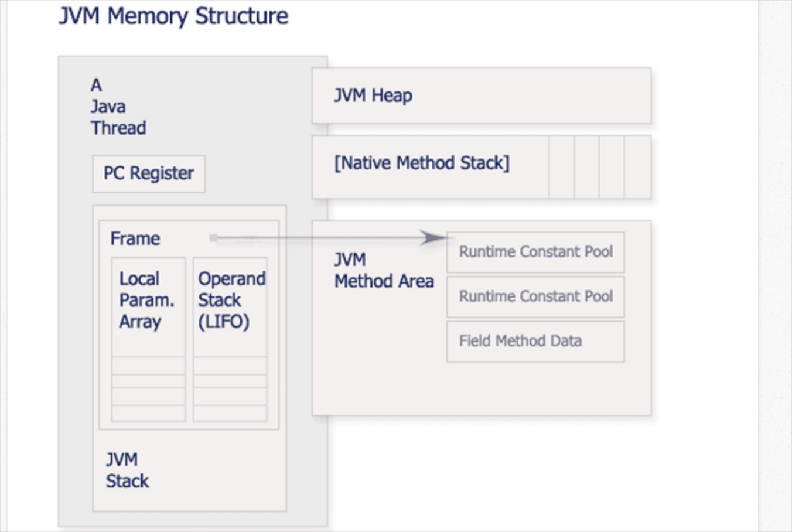Click the JVM Memory Structure title
This screenshot has height=532, width=792.
click(x=173, y=16)
